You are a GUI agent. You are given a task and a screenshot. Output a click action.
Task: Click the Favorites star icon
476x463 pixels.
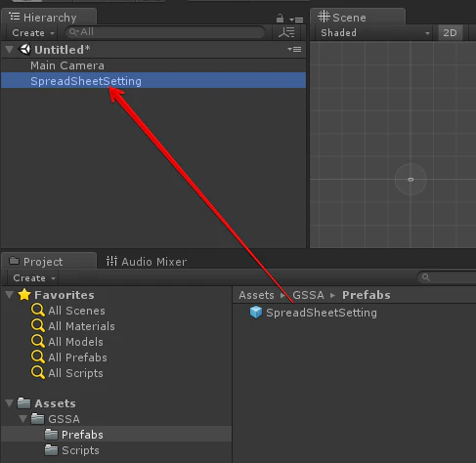24,295
